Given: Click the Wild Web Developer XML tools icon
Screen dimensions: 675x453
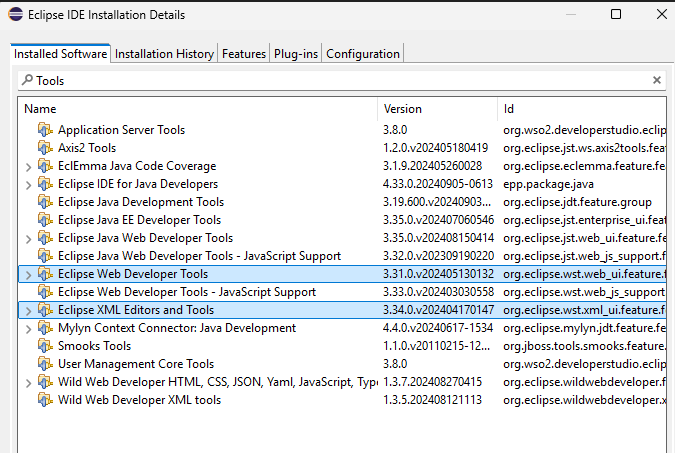Looking at the screenshot, I should 45,400.
